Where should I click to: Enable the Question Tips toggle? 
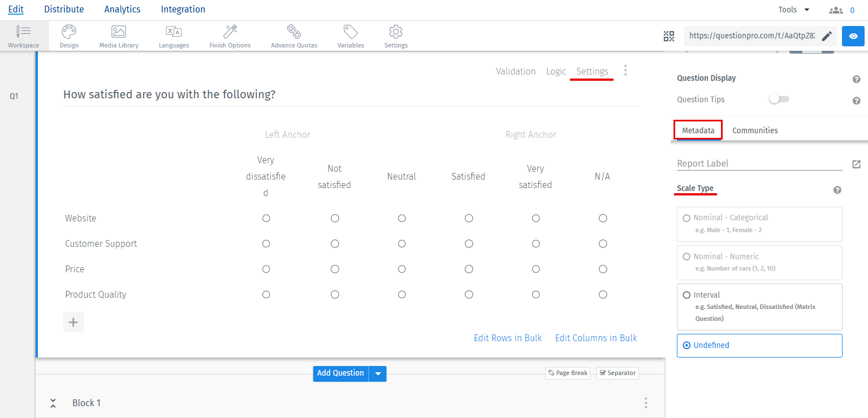point(779,99)
